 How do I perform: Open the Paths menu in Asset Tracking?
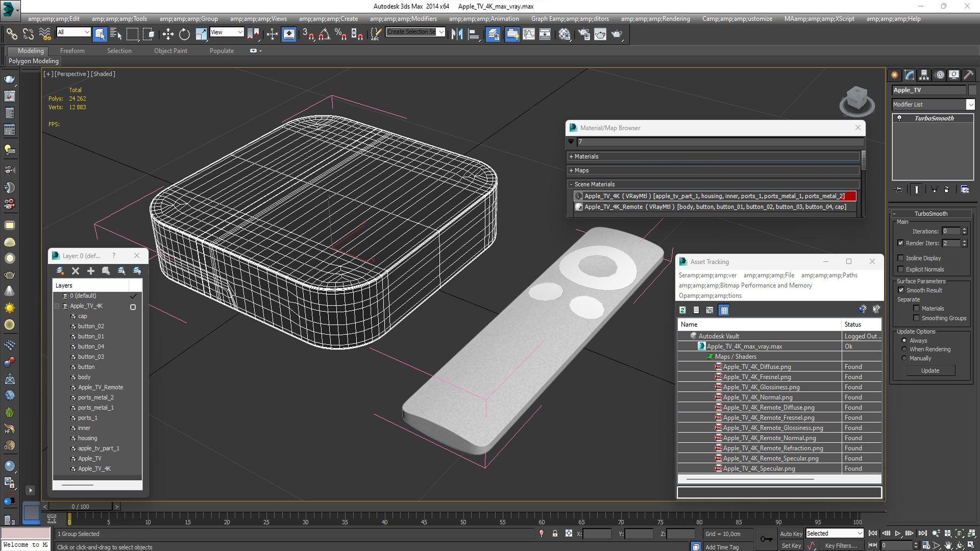tap(829, 275)
